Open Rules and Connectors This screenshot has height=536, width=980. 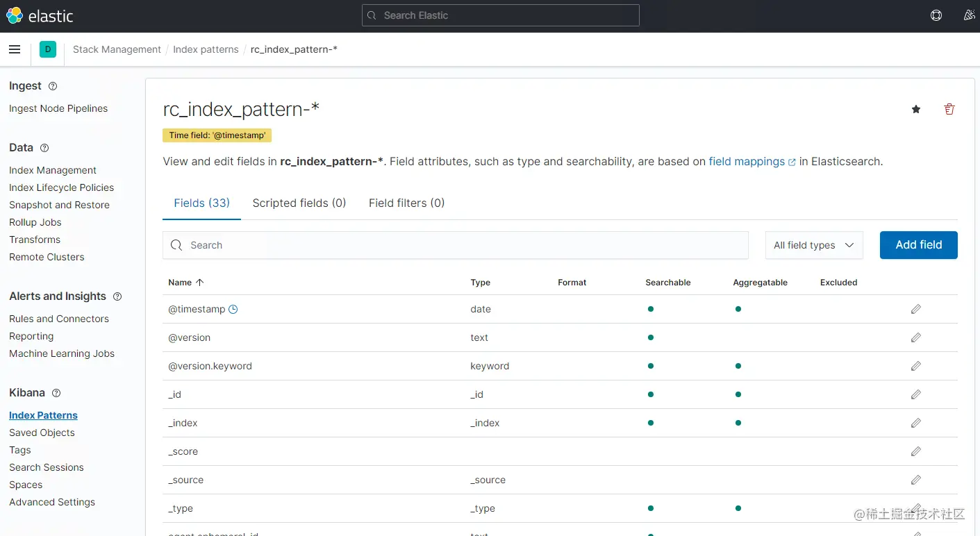[x=59, y=319]
